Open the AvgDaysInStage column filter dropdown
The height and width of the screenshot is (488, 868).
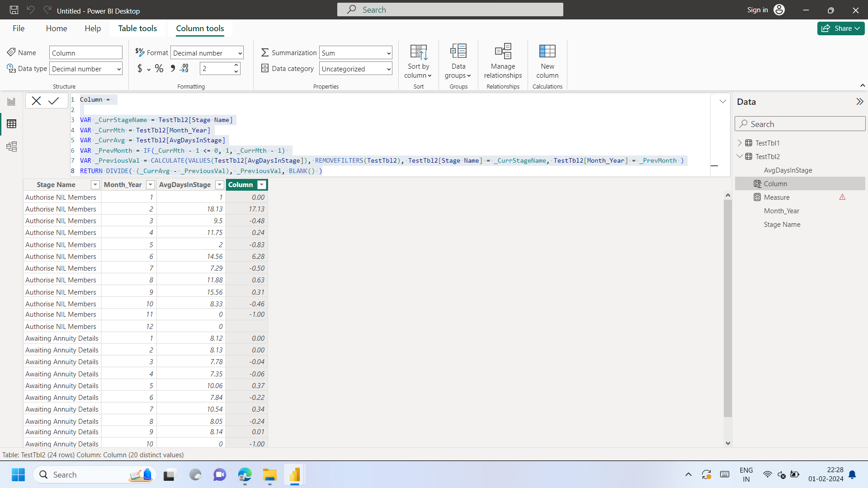click(219, 185)
